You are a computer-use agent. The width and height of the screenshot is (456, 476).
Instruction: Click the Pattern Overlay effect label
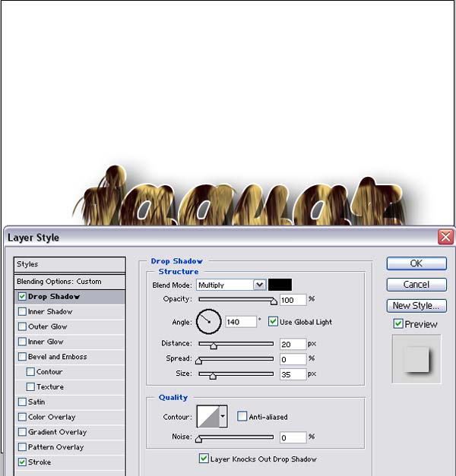[56, 447]
